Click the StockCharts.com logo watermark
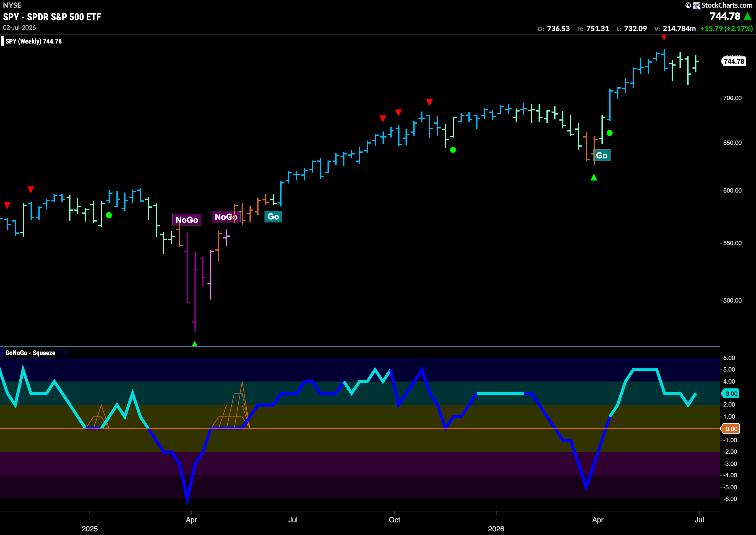 point(719,5)
